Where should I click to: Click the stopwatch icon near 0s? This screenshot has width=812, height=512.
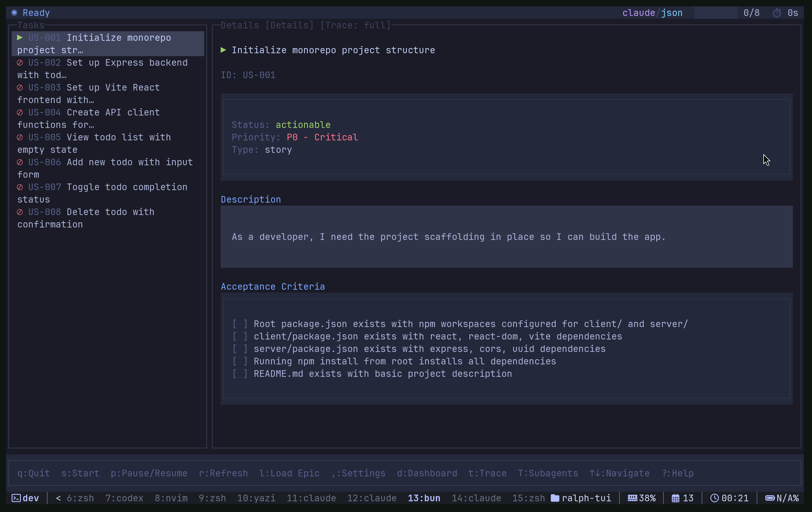pos(777,13)
